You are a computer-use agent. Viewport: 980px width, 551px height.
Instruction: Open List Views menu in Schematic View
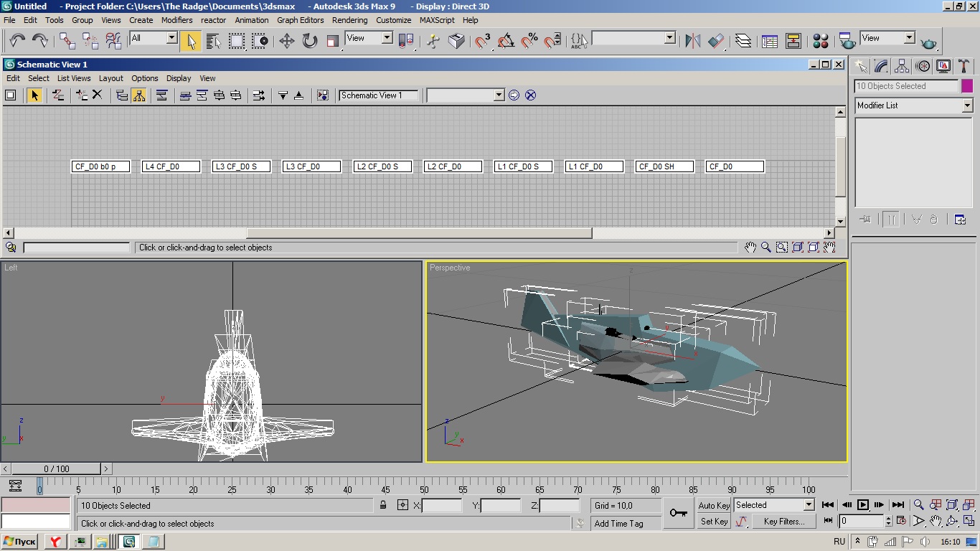click(74, 78)
